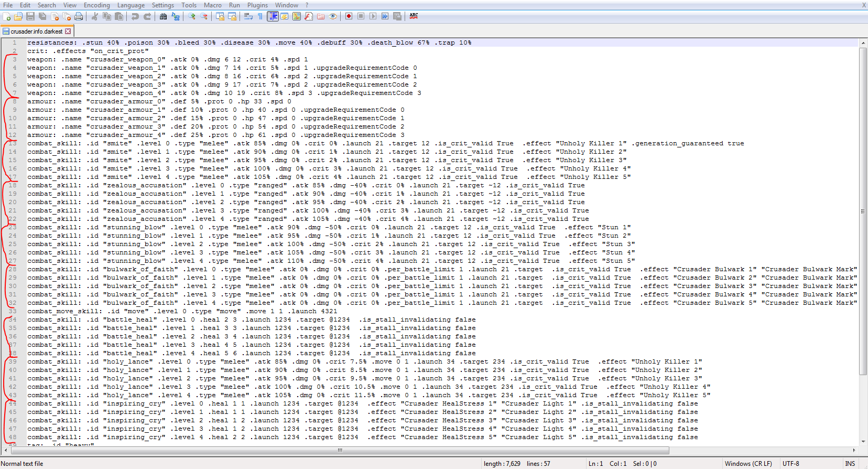Open the Window menu
The height and width of the screenshot is (469, 868).
pos(287,5)
